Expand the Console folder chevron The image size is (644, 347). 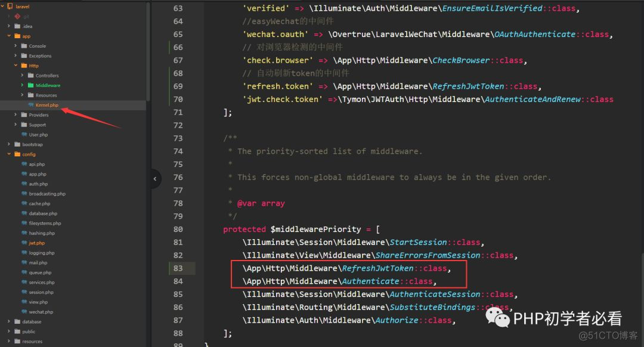[x=16, y=45]
